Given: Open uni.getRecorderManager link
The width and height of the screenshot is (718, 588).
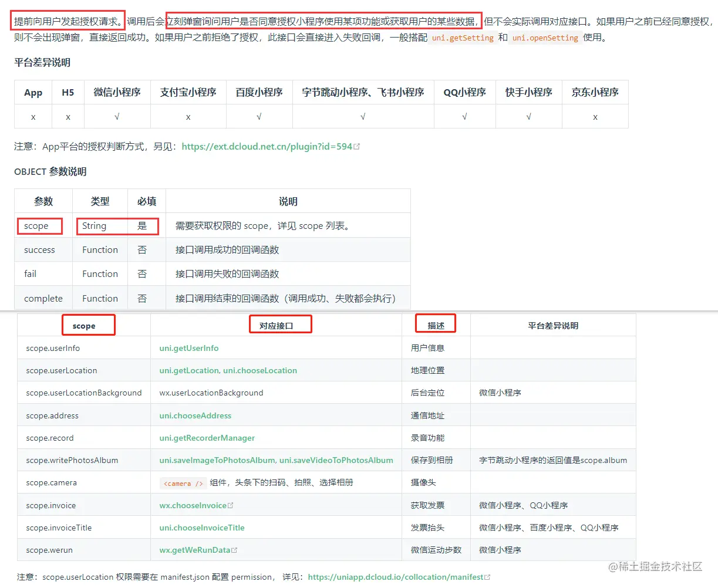Looking at the screenshot, I should [x=207, y=438].
